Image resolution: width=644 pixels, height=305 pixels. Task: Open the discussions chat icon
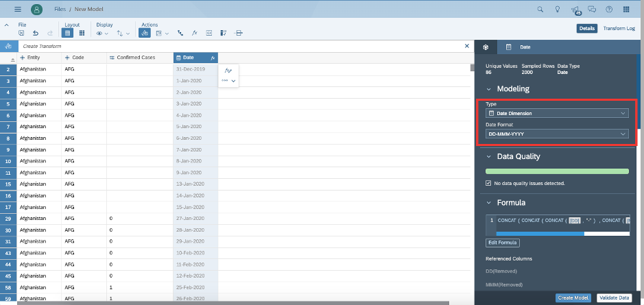[592, 9]
